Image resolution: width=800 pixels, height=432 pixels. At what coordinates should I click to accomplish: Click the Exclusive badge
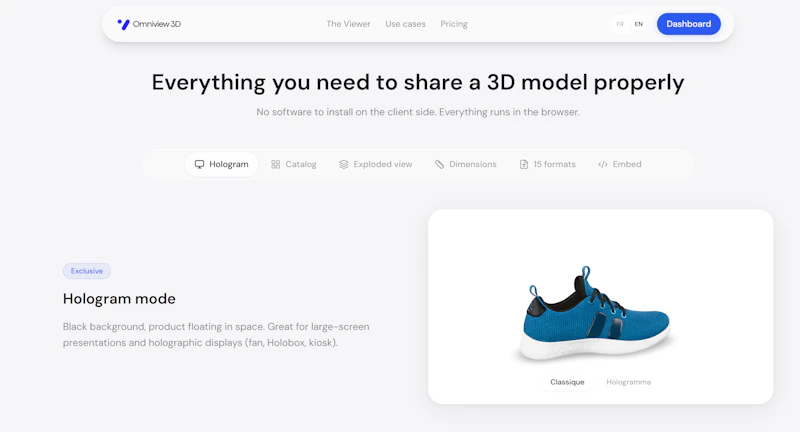(x=87, y=271)
